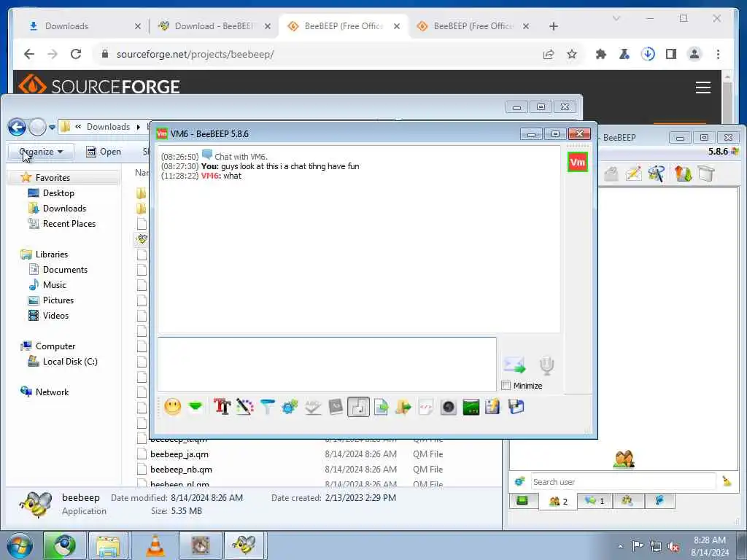This screenshot has width=747, height=560.
Task: Select the beebeep_ja.qm file
Action: click(x=179, y=454)
